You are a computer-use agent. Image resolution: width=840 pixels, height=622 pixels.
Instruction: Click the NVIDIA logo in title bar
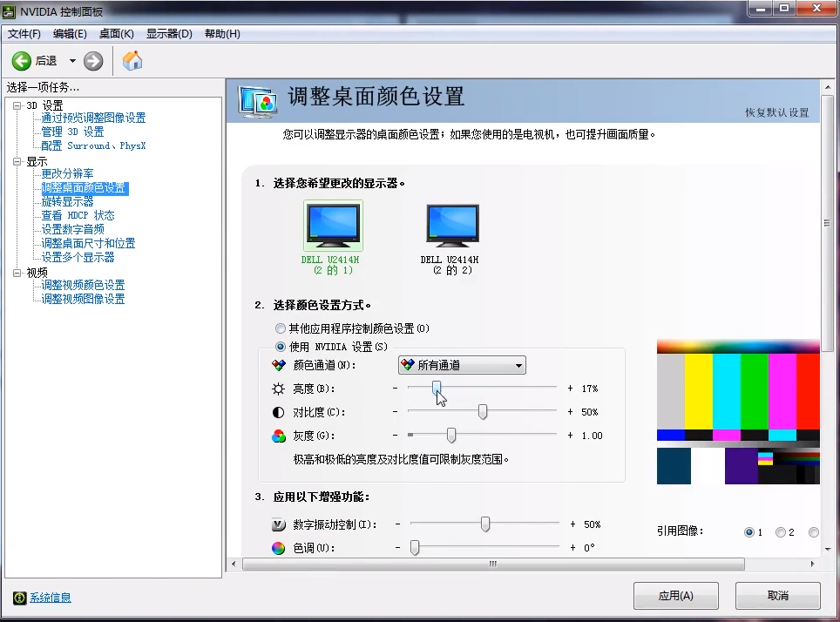click(9, 11)
